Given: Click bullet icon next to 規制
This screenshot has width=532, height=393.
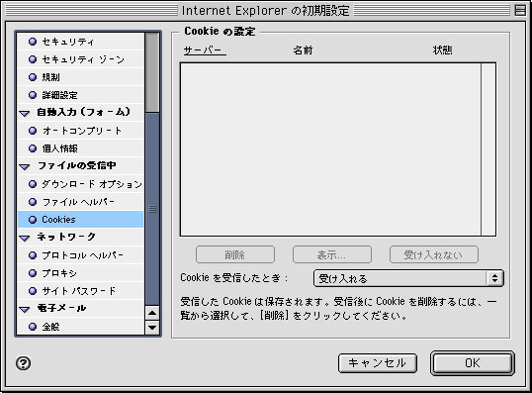Looking at the screenshot, I should [x=33, y=77].
